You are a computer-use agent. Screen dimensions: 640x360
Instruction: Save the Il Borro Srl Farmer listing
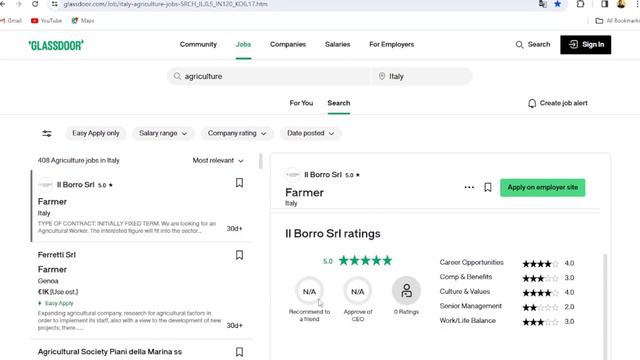240,183
